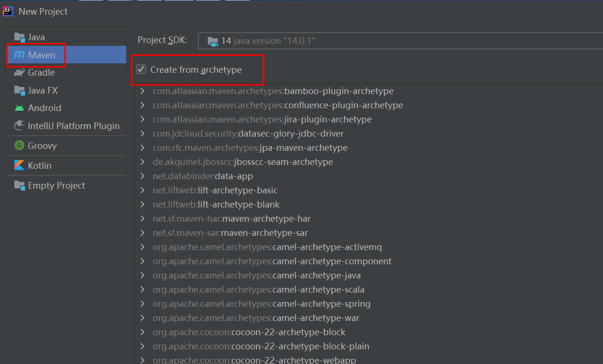
Task: Select camel-archetype-java text
Action: coord(257,276)
